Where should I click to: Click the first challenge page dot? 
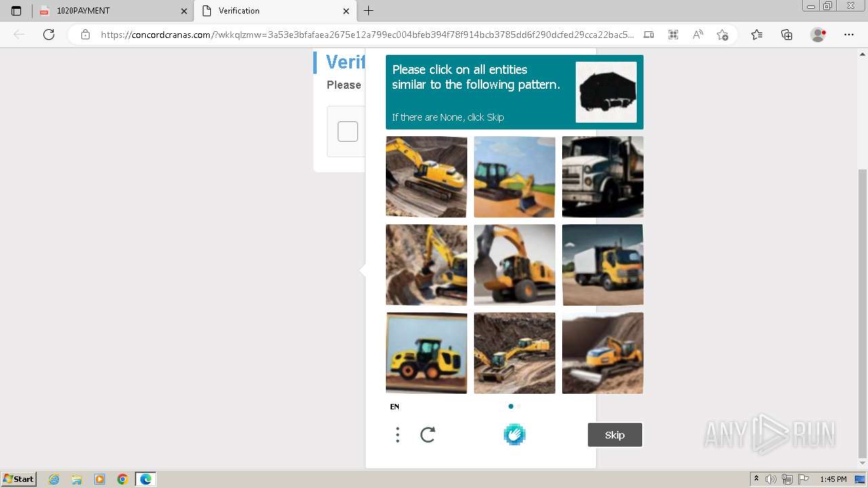[x=511, y=406]
